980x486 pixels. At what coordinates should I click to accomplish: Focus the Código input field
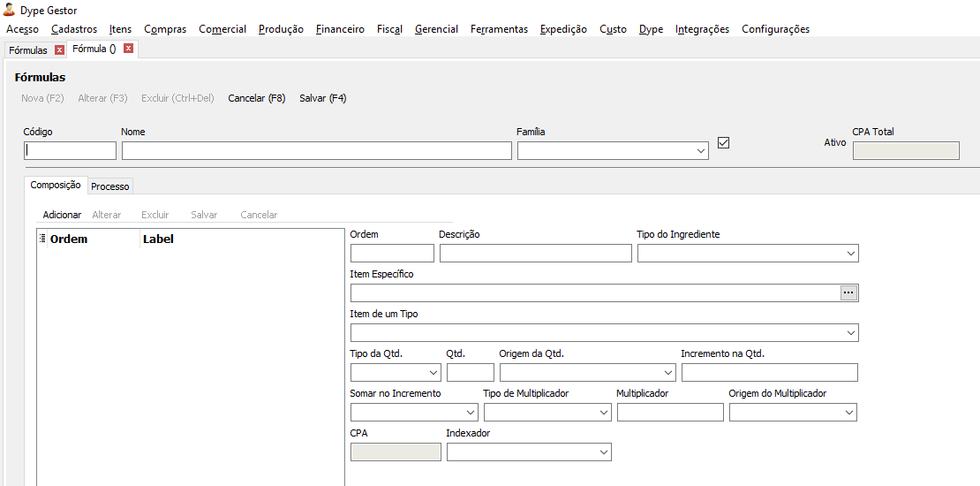tap(70, 151)
